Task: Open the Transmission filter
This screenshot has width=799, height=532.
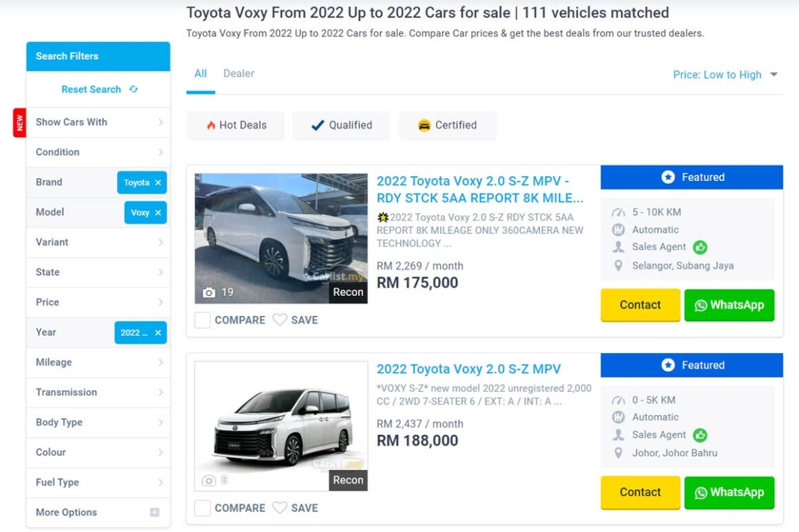Action: (x=98, y=392)
